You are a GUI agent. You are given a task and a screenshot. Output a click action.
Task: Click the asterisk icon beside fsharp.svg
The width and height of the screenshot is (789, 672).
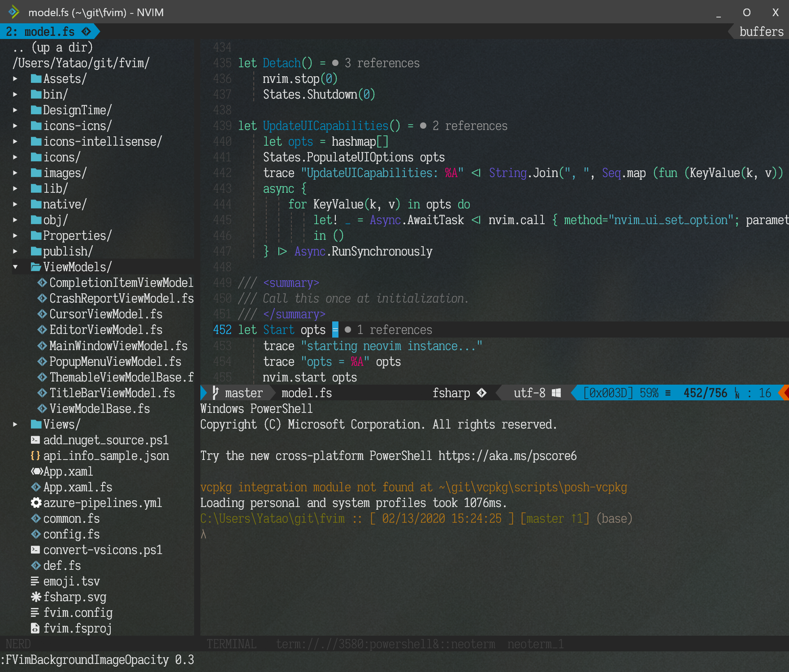(36, 597)
